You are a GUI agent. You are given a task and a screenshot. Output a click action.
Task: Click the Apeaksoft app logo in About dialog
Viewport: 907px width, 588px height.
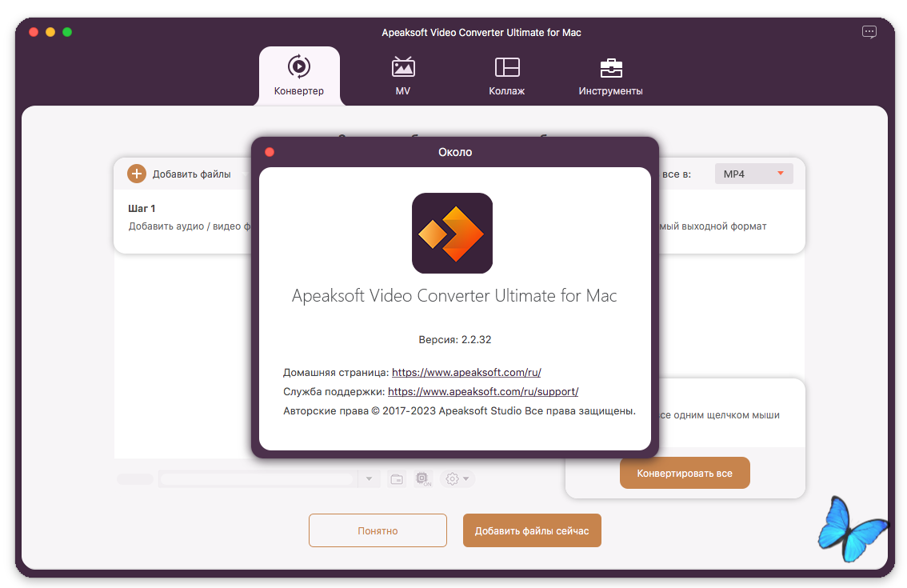pos(452,234)
